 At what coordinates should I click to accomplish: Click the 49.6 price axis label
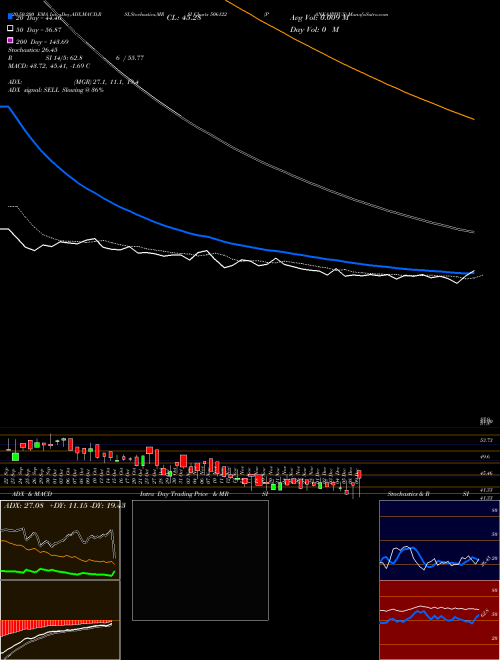(485, 457)
